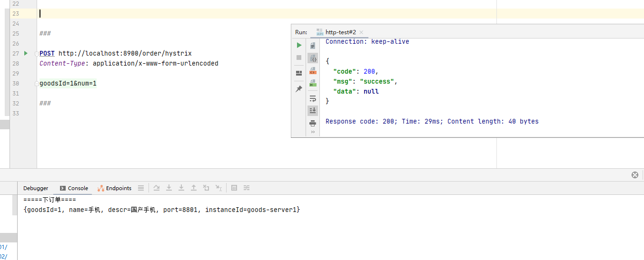
Task: Switch to the Debugger tab
Action: pyautogui.click(x=36, y=188)
